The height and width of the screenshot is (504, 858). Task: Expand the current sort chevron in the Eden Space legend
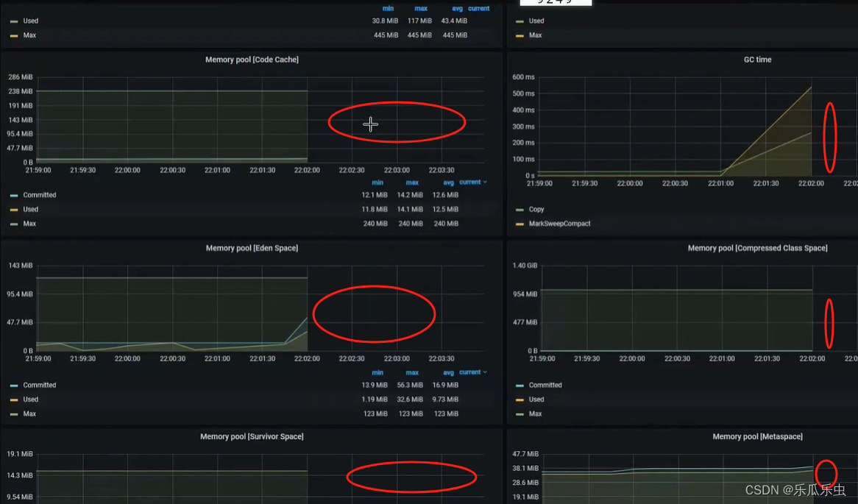pyautogui.click(x=485, y=372)
